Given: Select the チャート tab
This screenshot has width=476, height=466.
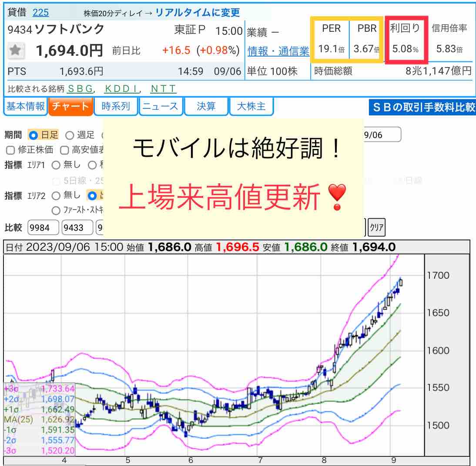Looking at the screenshot, I should click(70, 106).
